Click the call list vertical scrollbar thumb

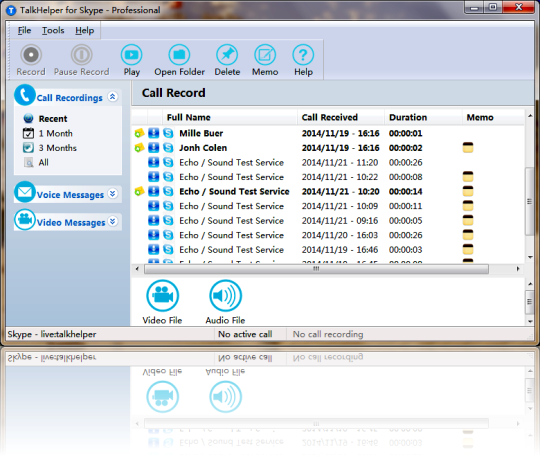pyautogui.click(x=530, y=201)
